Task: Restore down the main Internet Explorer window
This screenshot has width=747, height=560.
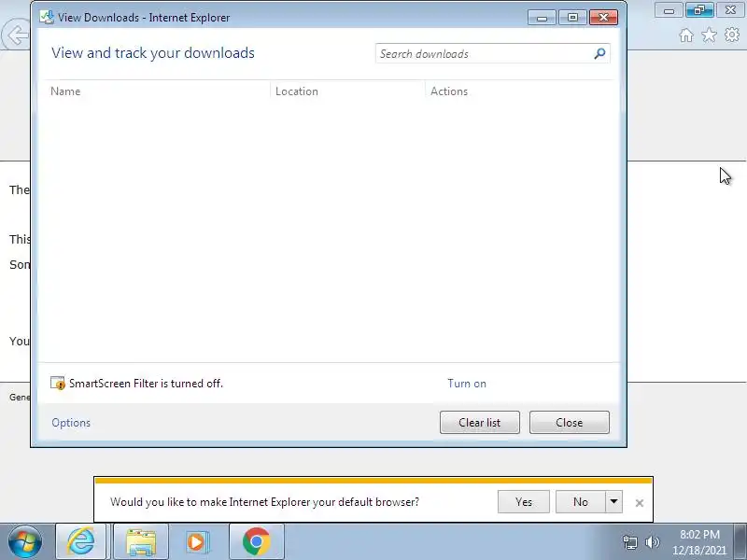Action: coord(699,10)
